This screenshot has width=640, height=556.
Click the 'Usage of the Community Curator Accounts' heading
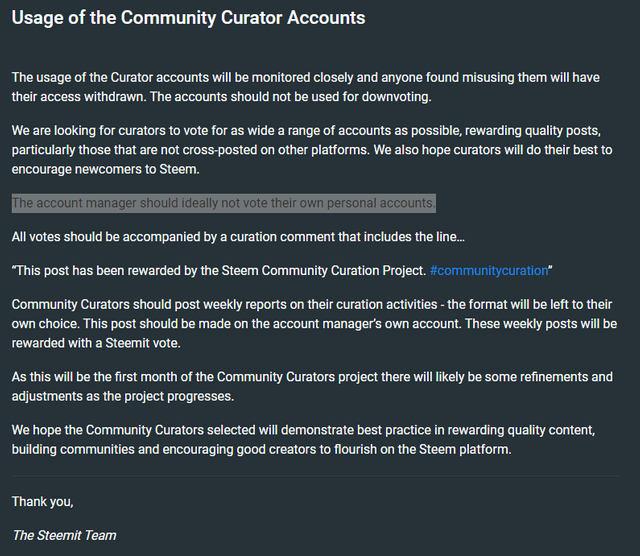pyautogui.click(x=189, y=18)
